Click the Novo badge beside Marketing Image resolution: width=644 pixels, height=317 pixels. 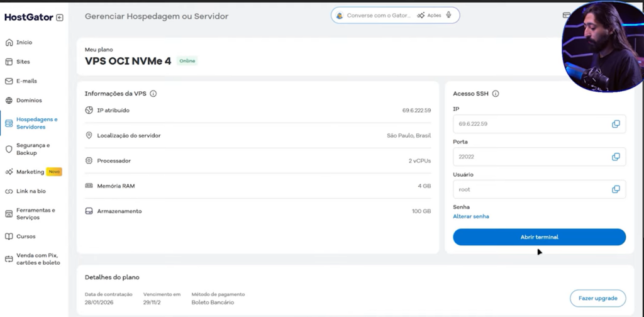54,172
